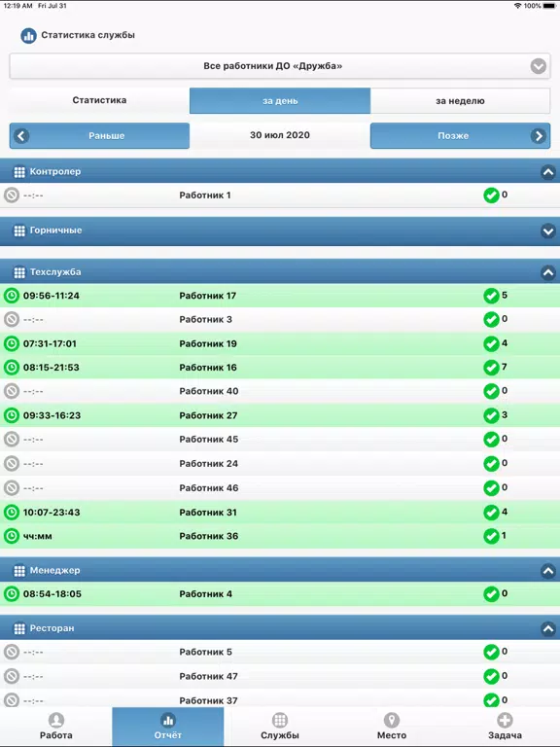Viewport: 560px width, 747px height.
Task: Click the inactive grey icon for Работник 24
Action: click(12, 464)
